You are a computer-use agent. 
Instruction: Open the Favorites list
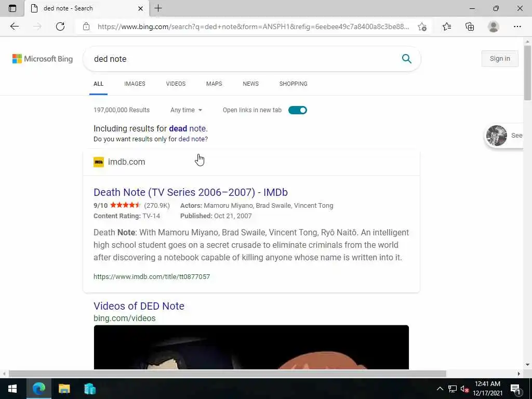click(x=447, y=26)
